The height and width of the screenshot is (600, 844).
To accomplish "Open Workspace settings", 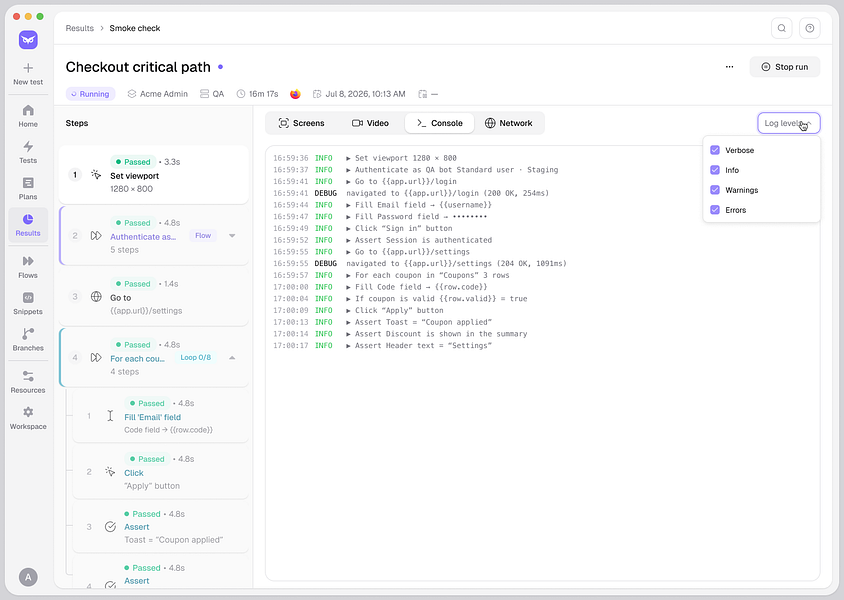I will pyautogui.click(x=28, y=419).
